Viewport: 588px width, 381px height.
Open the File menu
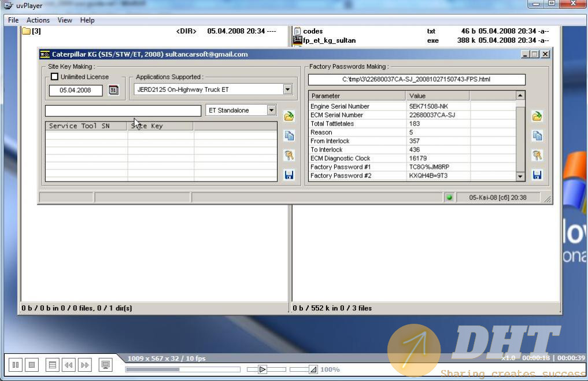[13, 20]
